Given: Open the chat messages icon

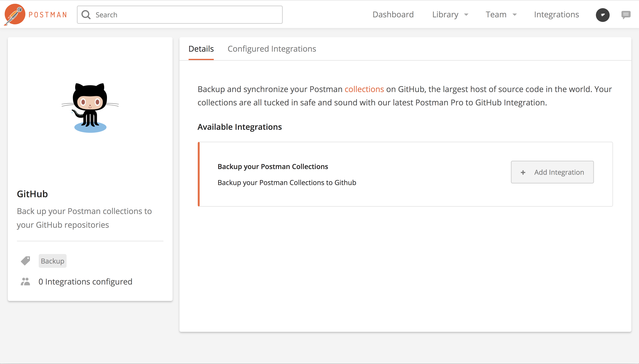Looking at the screenshot, I should 626,15.
